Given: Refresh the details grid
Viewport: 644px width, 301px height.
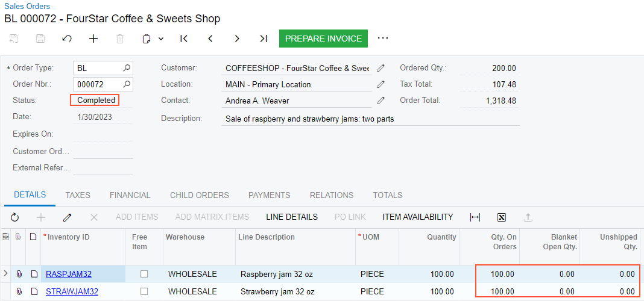Looking at the screenshot, I should click(15, 217).
